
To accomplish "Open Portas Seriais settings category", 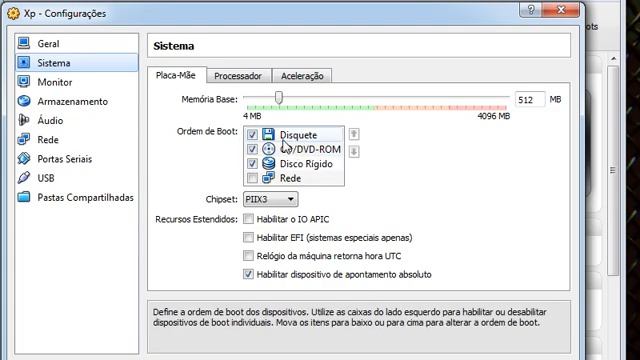I will click(77, 158).
